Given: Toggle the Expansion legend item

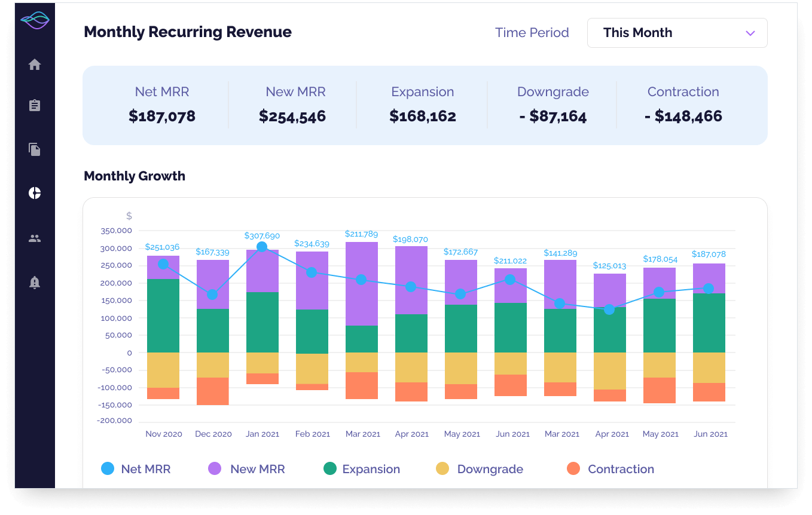Looking at the screenshot, I should 361,469.
